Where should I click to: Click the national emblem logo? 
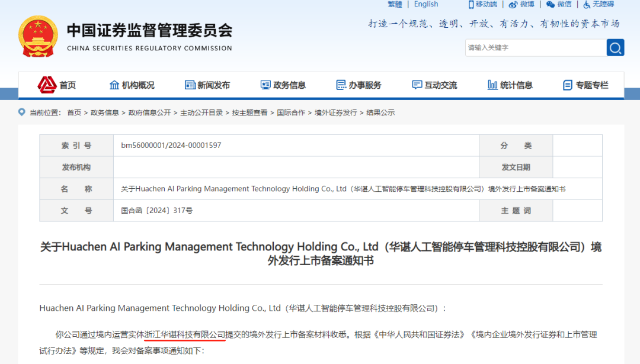(x=38, y=36)
